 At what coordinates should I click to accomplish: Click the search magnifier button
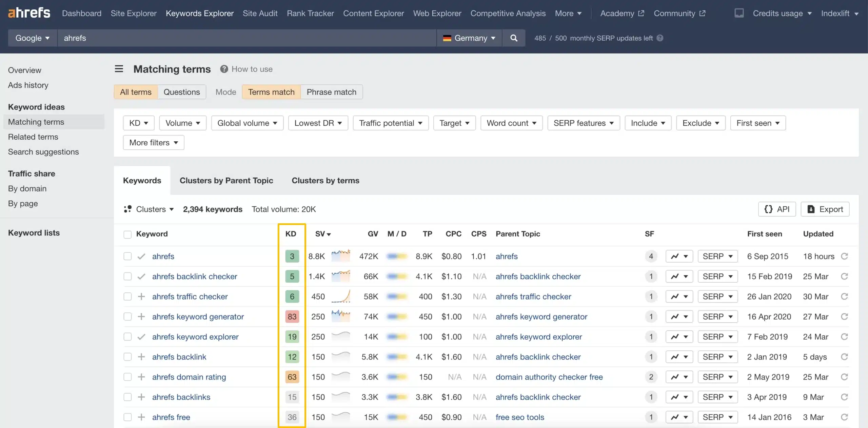(x=514, y=38)
